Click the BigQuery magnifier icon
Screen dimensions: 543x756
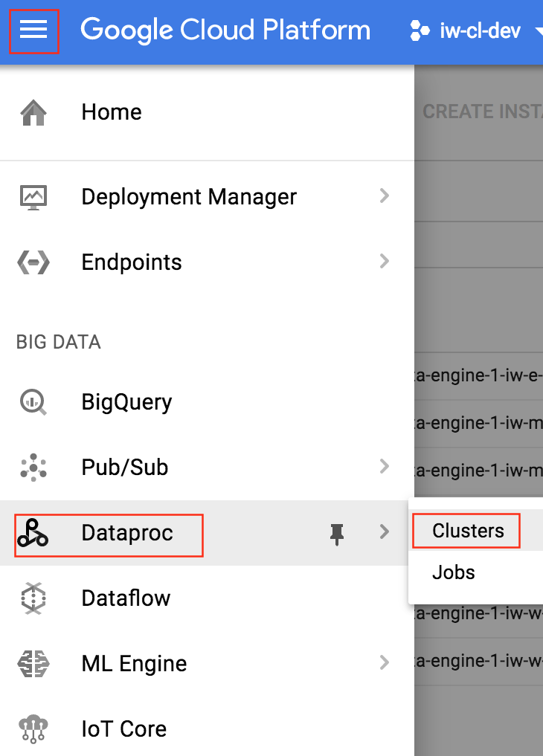coord(33,402)
